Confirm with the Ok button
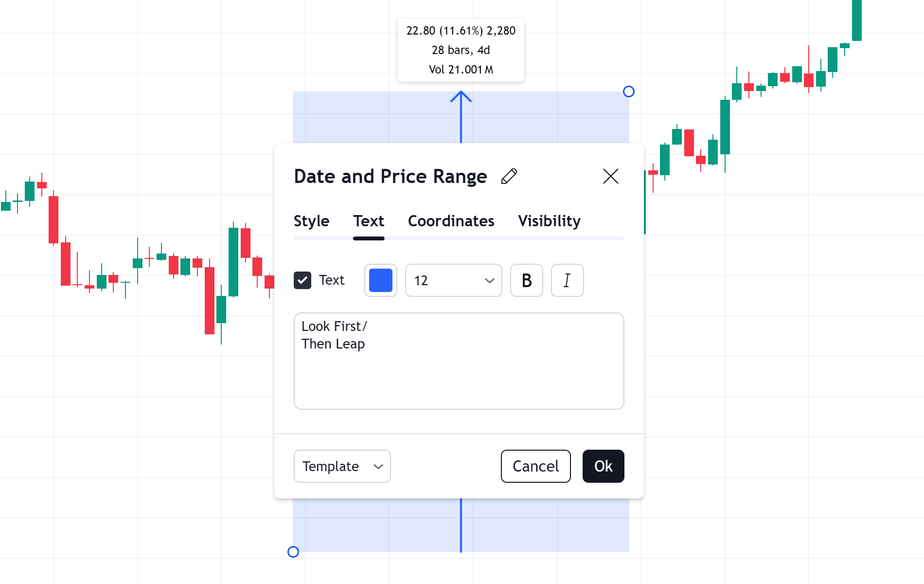 [603, 466]
